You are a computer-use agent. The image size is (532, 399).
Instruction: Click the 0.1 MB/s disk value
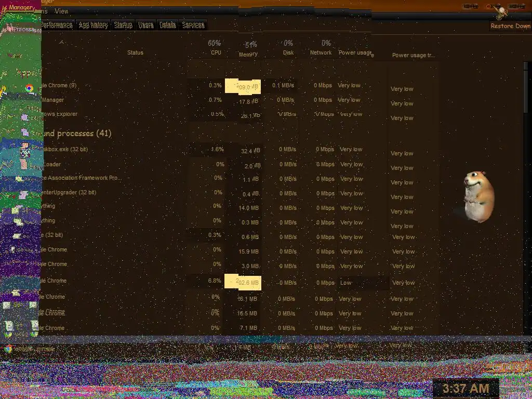coord(283,86)
